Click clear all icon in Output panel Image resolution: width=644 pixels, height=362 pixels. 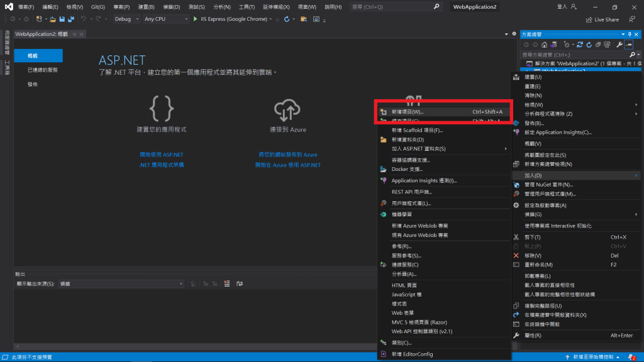(226, 283)
